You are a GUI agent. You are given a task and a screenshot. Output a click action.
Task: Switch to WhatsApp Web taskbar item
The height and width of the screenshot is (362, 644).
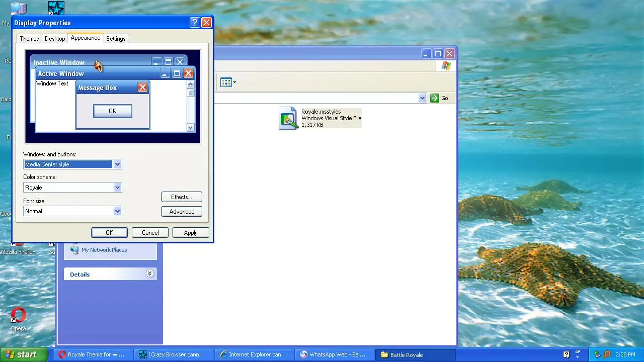point(336,354)
